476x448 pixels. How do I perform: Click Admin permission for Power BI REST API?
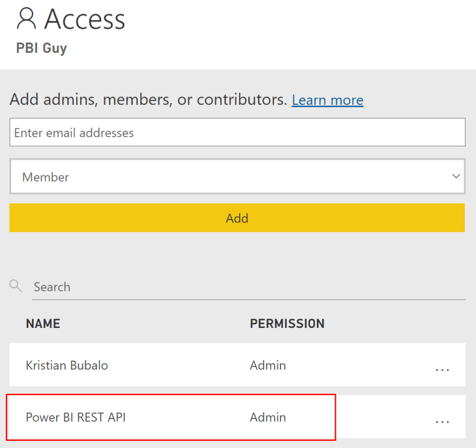(267, 417)
